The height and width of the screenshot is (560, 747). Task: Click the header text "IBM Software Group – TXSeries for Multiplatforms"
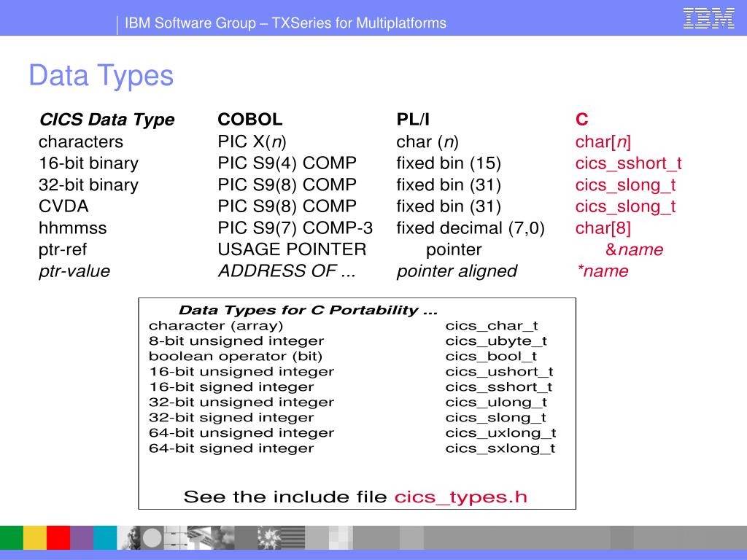285,23
